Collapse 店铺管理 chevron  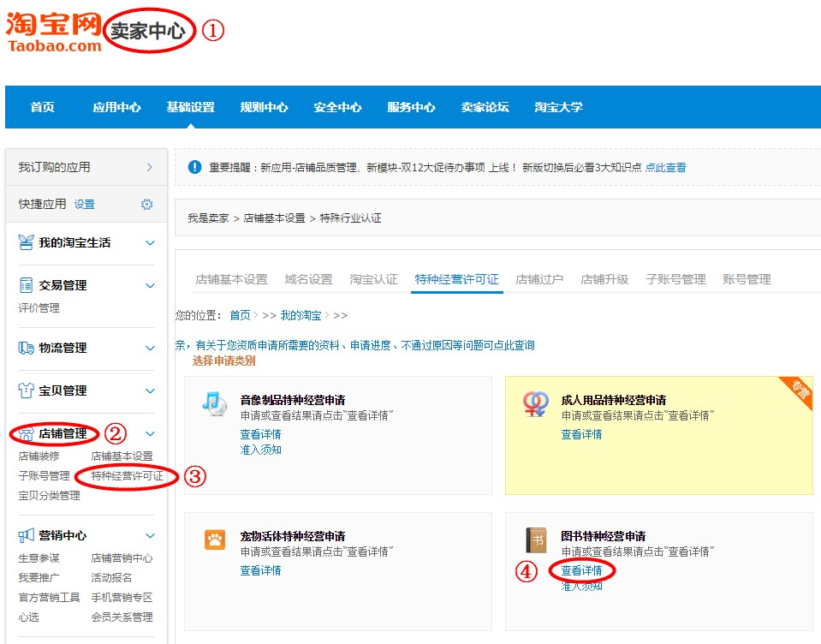click(151, 433)
